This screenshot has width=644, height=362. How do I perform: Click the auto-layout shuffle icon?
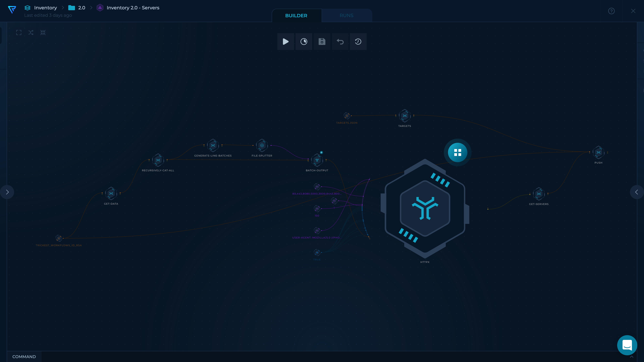31,33
